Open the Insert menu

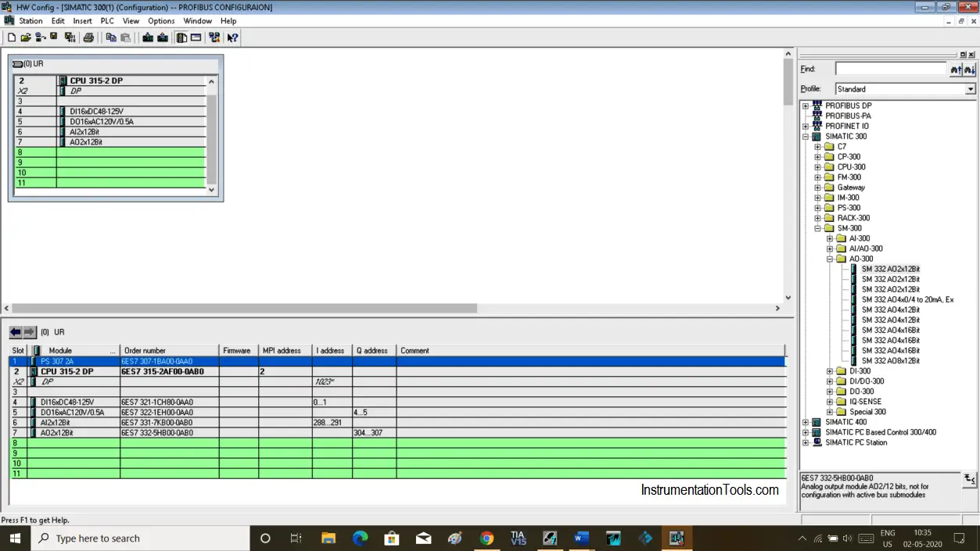coord(82,21)
